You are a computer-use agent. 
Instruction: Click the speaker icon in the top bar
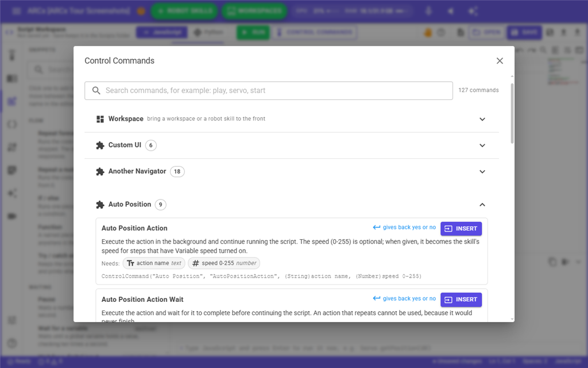(x=451, y=11)
